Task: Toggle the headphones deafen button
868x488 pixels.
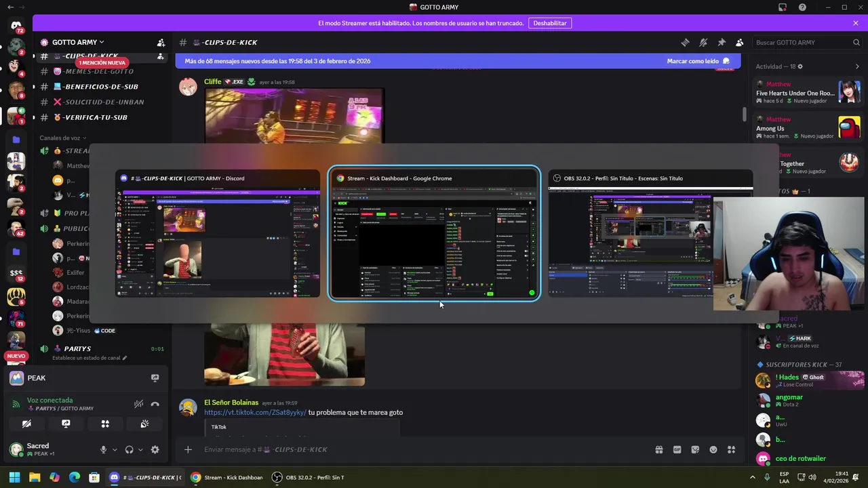Action: [x=130, y=449]
